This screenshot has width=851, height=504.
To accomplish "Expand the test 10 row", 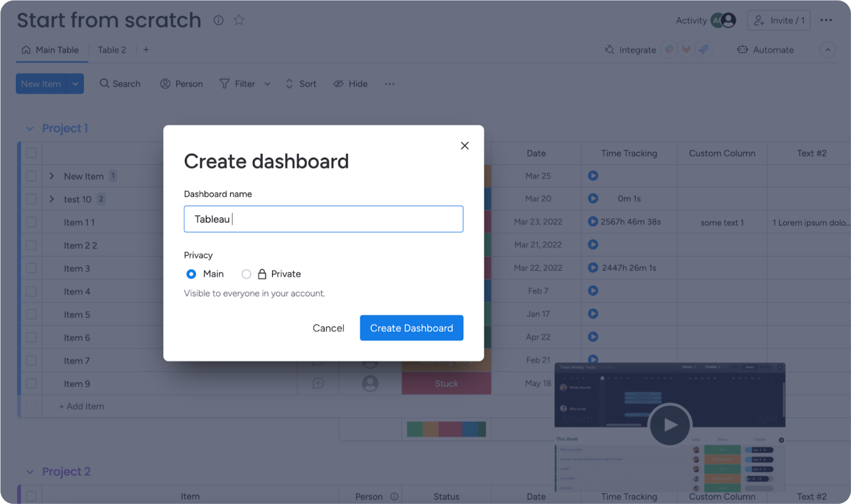I will click(51, 199).
